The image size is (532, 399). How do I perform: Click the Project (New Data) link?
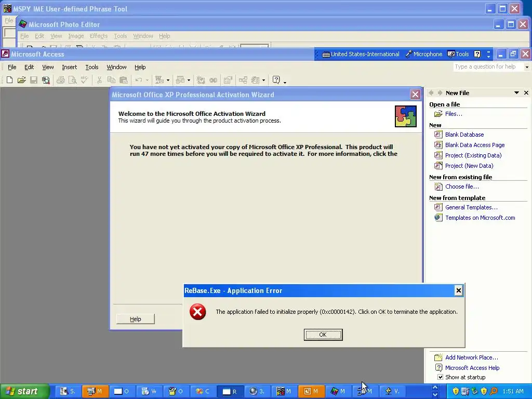coord(469,166)
